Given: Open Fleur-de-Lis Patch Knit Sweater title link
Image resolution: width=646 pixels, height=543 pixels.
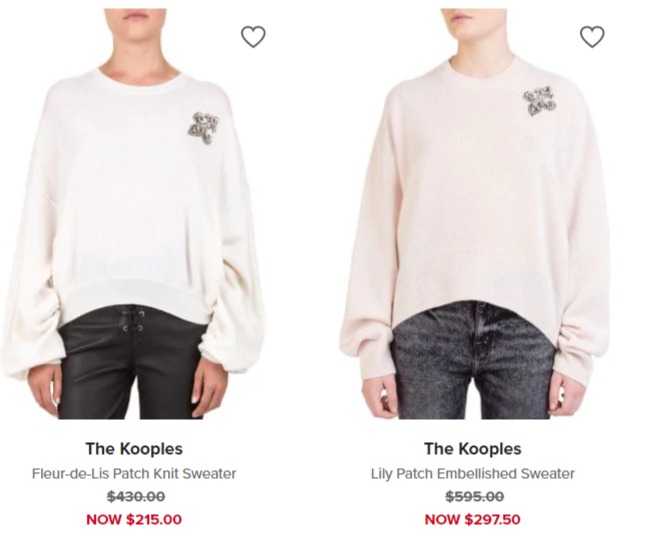Looking at the screenshot, I should pyautogui.click(x=134, y=474).
